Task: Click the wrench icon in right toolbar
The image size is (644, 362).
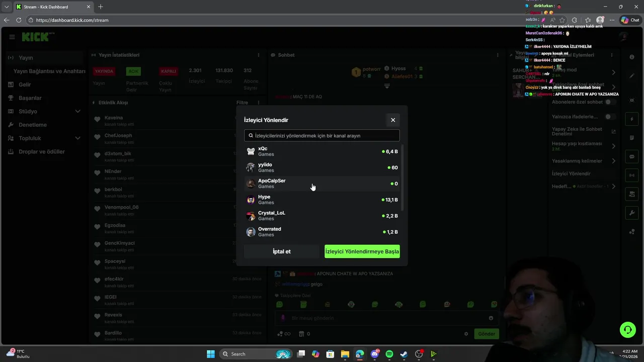Action: [x=632, y=213]
